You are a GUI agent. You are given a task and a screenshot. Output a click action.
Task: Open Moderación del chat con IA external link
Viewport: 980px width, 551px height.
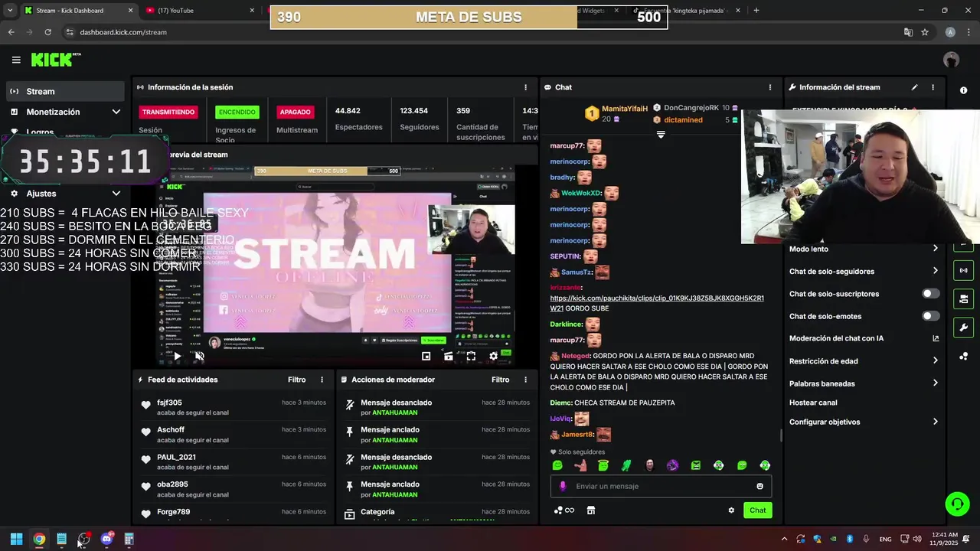[x=936, y=338]
